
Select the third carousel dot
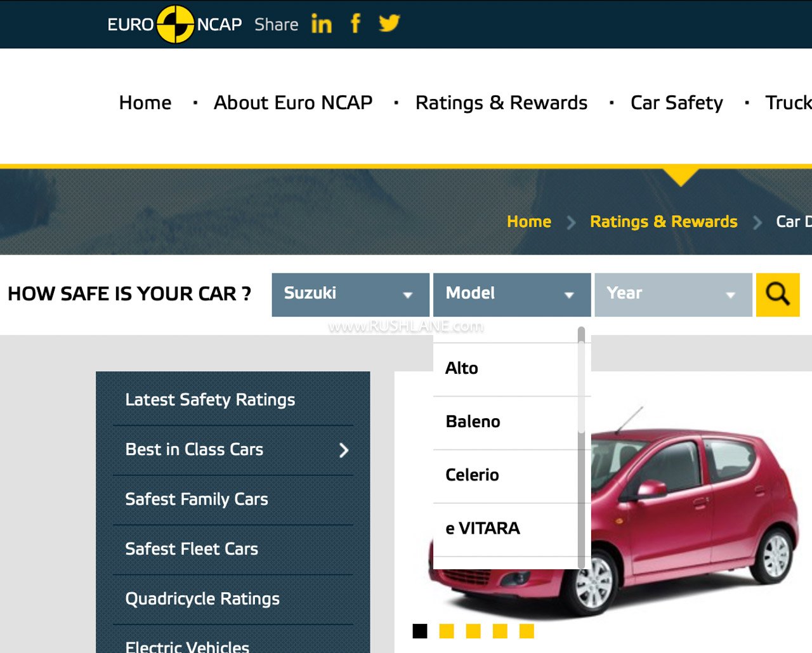click(x=473, y=631)
